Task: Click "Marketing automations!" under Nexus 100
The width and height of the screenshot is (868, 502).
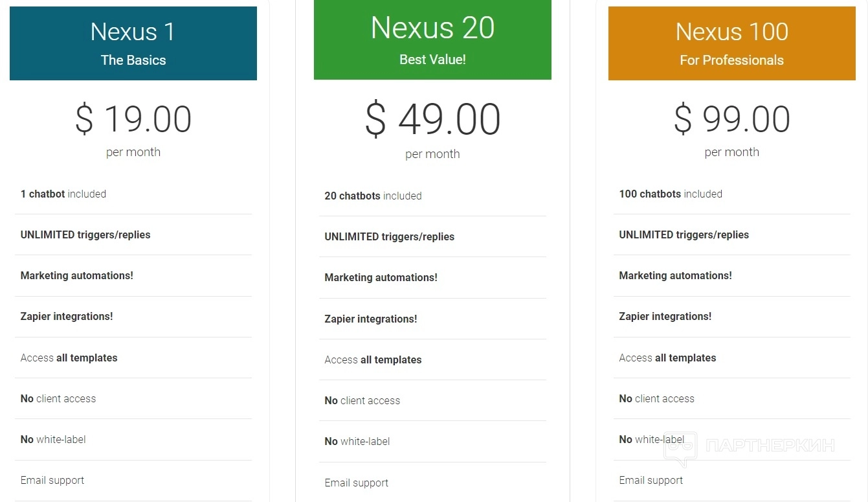Action: 675,275
